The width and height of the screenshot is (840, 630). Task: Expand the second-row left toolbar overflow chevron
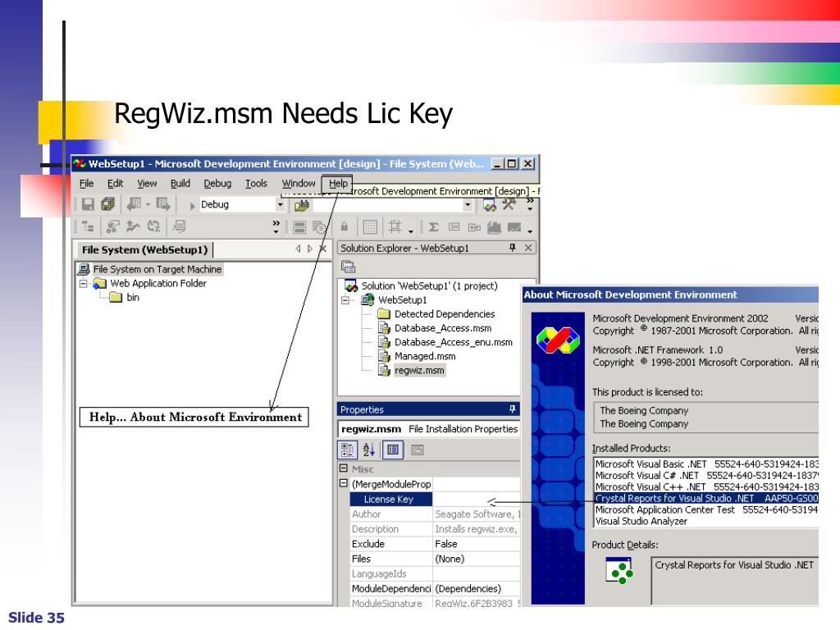pyautogui.click(x=276, y=226)
